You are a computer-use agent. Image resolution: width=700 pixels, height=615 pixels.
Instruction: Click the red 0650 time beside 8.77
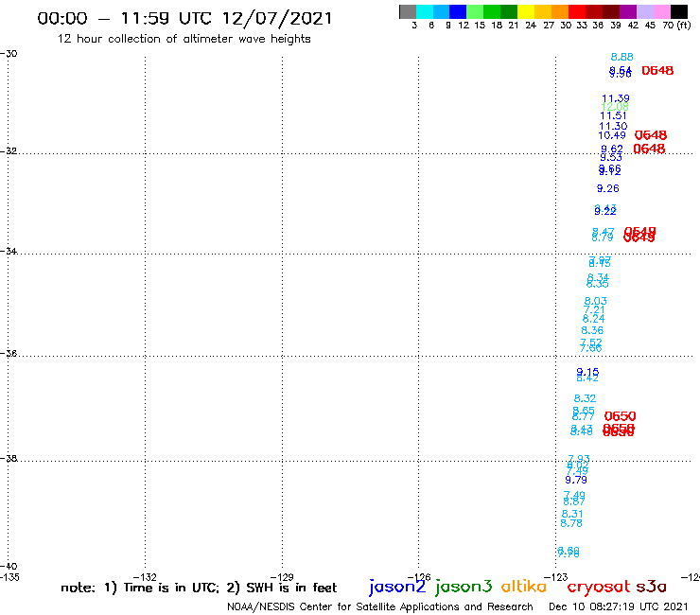pyautogui.click(x=621, y=416)
